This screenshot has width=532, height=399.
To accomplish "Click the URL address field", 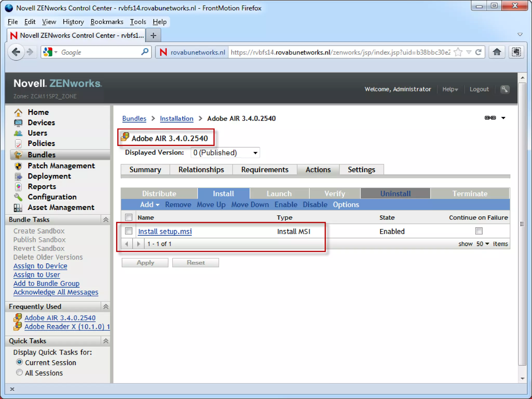I will [341, 52].
